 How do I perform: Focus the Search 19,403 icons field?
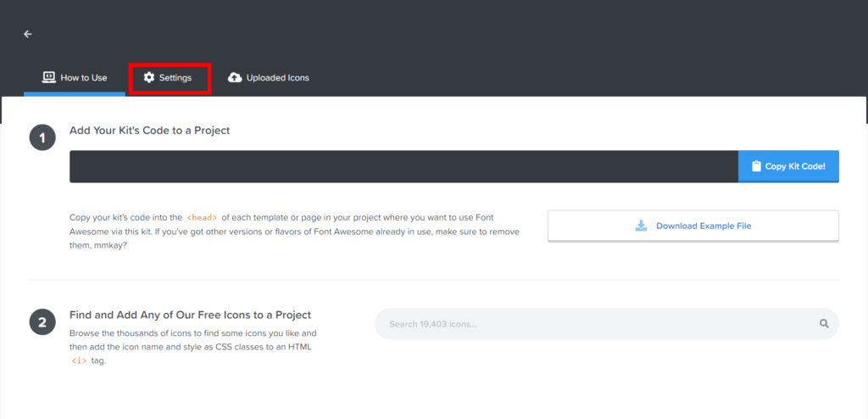593,324
